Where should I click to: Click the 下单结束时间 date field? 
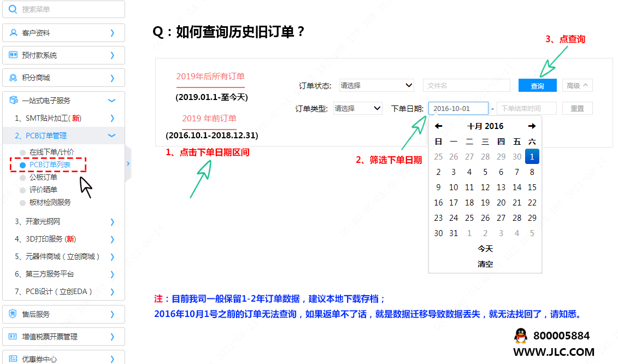(x=526, y=108)
